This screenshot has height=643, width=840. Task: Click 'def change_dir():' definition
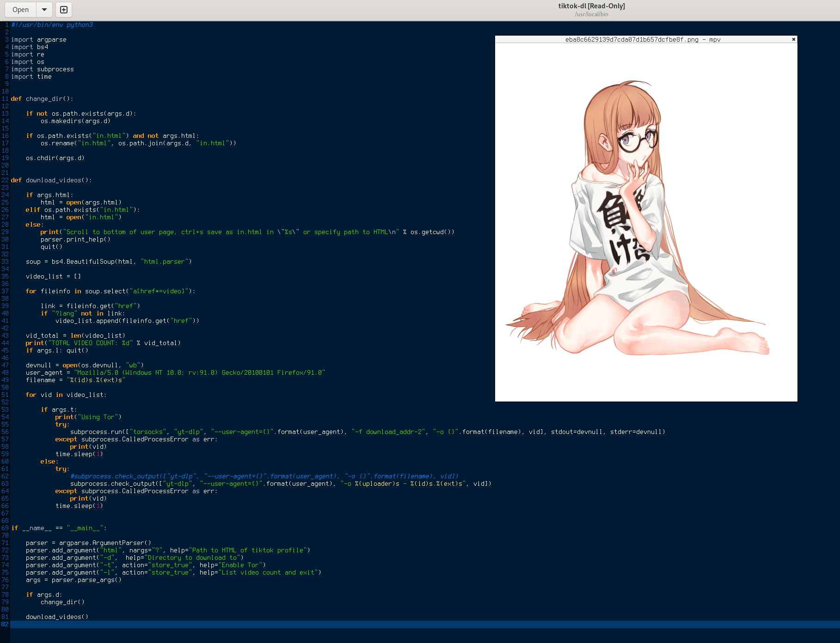pyautogui.click(x=42, y=99)
